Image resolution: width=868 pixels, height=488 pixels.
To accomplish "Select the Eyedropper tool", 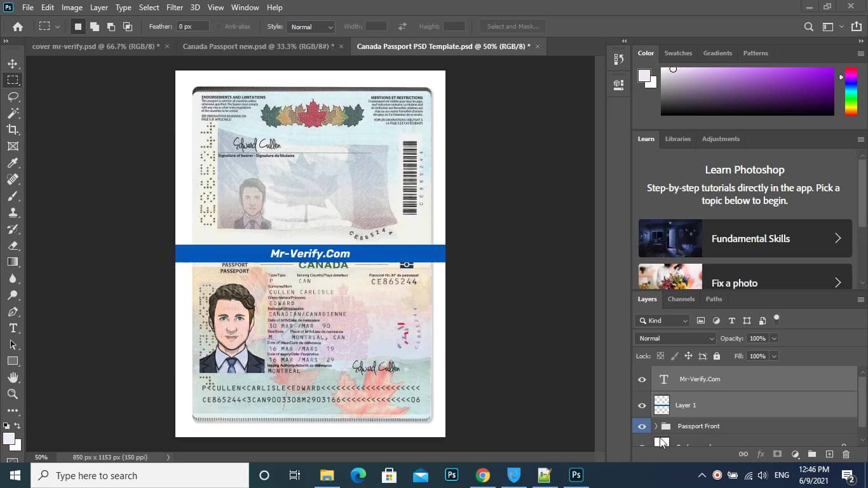I will [13, 163].
